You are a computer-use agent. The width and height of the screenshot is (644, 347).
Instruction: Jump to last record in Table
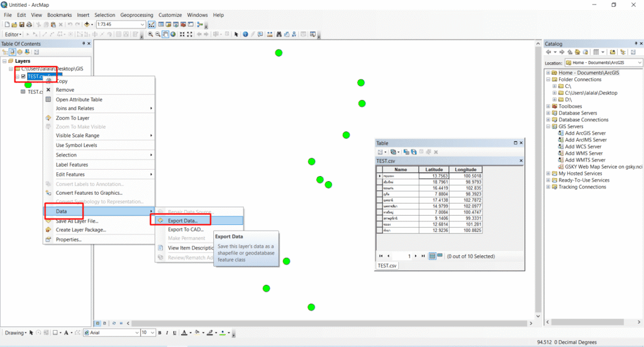423,256
